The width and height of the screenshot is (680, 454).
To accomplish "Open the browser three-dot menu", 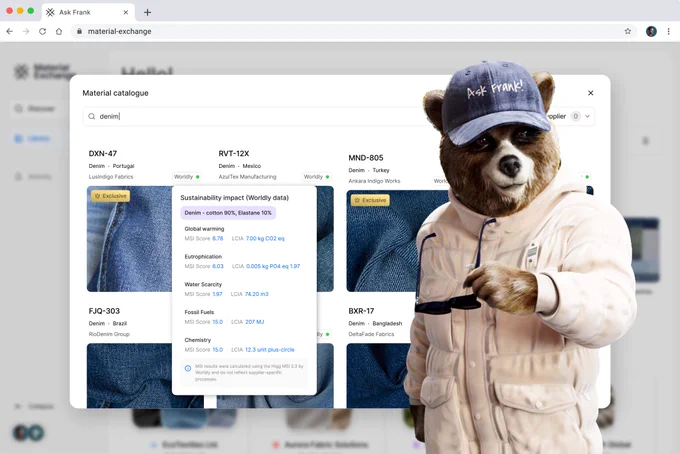I will pos(668,31).
